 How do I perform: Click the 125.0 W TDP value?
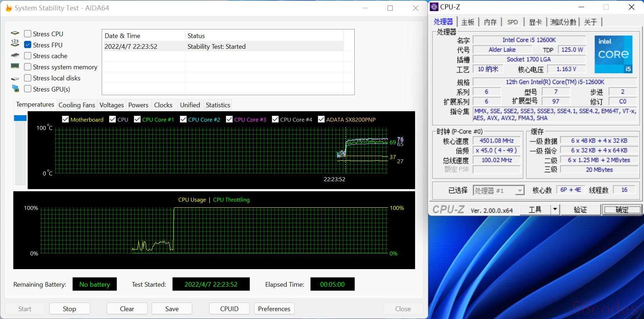[572, 50]
